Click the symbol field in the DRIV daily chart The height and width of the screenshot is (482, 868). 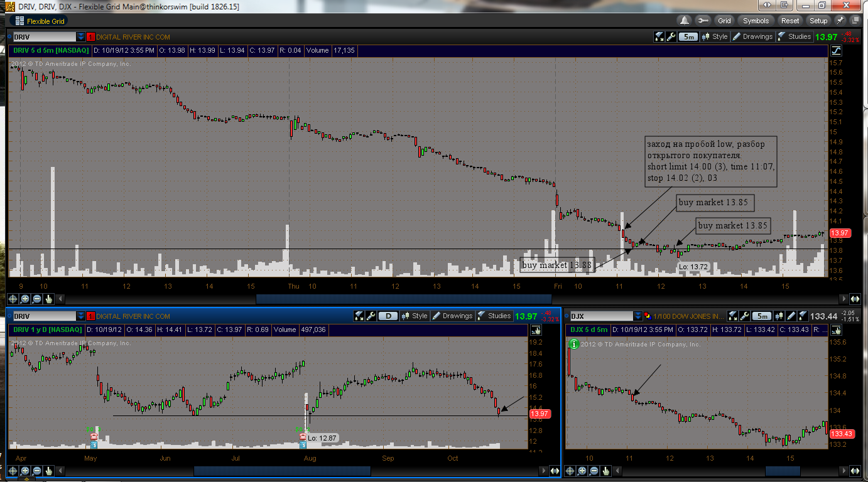click(44, 316)
